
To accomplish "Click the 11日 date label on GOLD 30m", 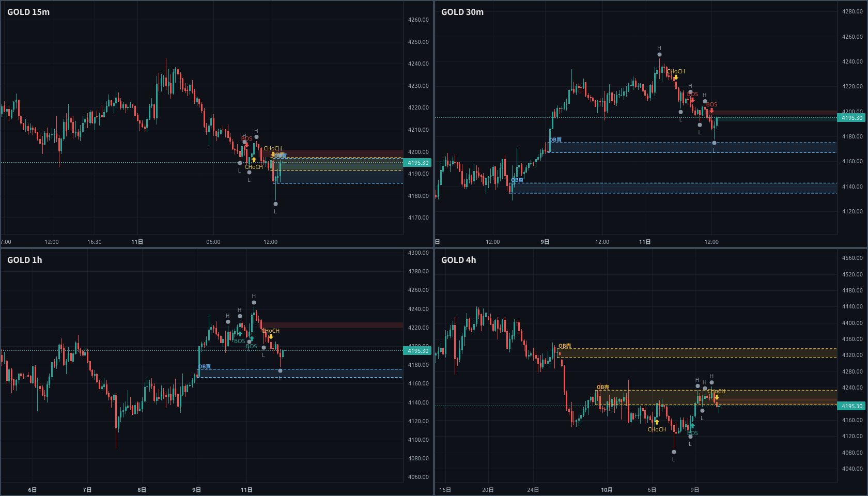I will [645, 242].
